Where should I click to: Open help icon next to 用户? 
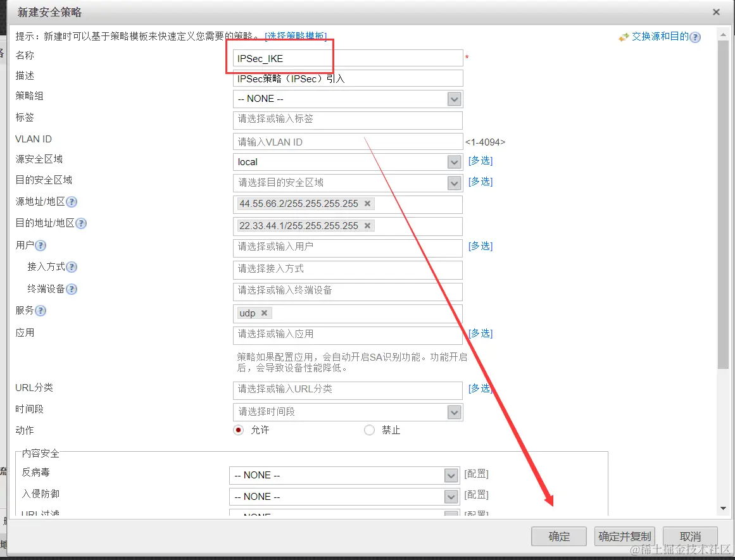point(41,246)
